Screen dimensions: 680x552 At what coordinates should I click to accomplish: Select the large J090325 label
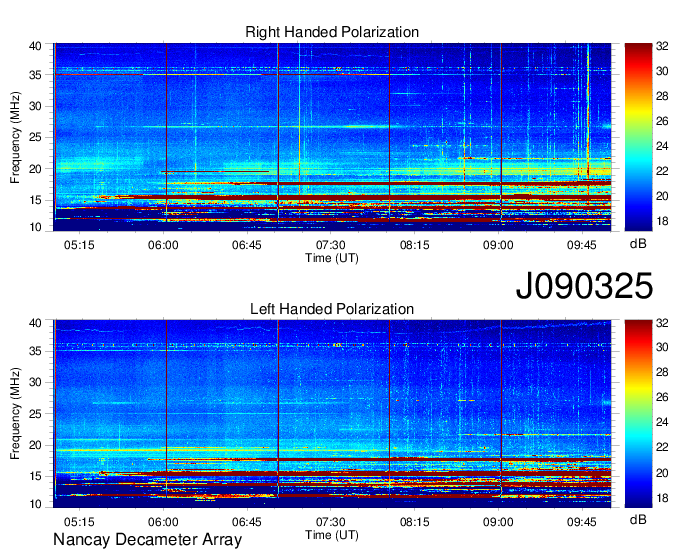pos(584,286)
